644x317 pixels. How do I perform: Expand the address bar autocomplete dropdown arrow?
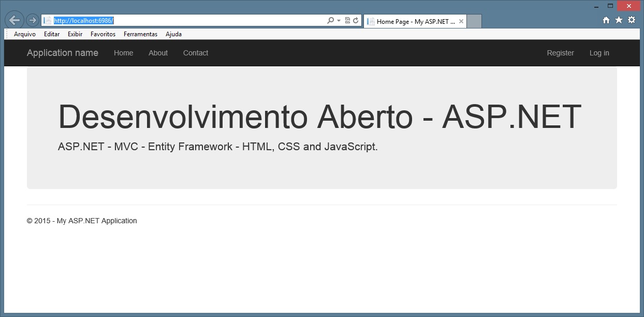(339, 21)
